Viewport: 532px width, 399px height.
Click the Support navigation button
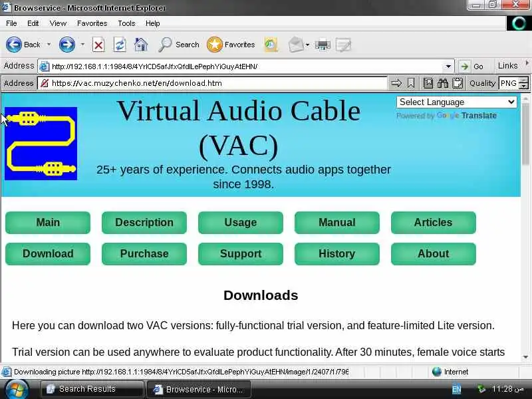tap(241, 254)
